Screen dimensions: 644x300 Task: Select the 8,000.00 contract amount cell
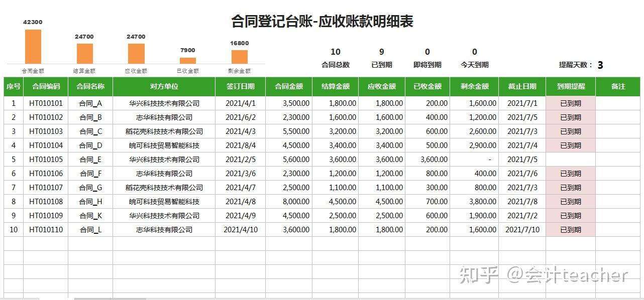(x=289, y=202)
